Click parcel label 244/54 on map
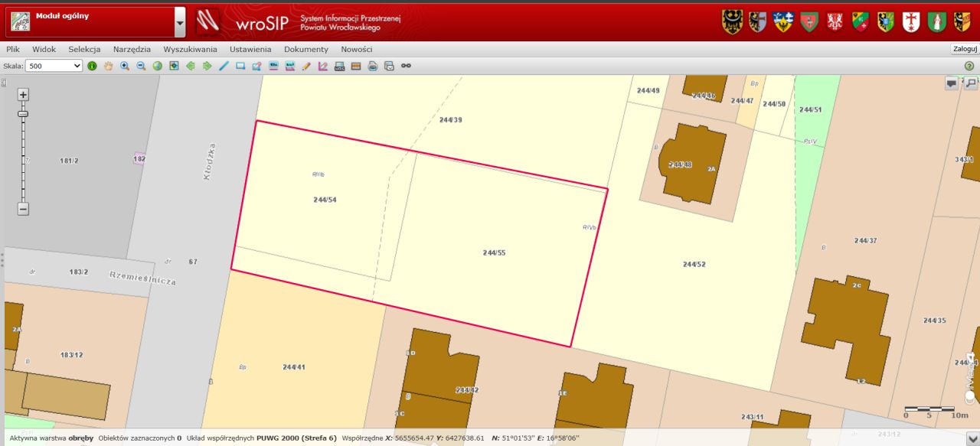Image resolution: width=980 pixels, height=446 pixels. (x=325, y=200)
